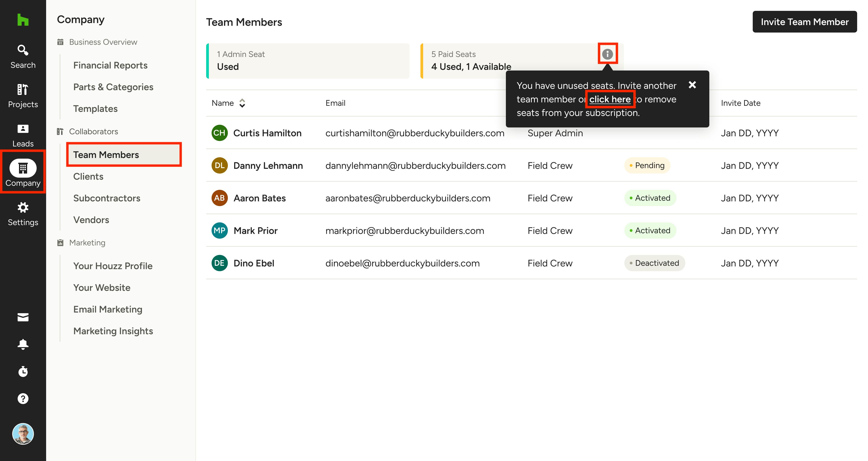This screenshot has height=461, width=868.
Task: Open Search from the sidebar
Action: coord(23,56)
